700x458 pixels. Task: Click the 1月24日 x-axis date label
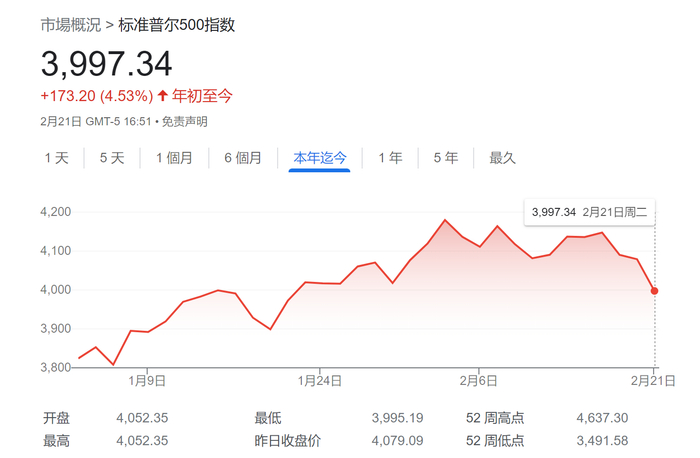pos(320,381)
